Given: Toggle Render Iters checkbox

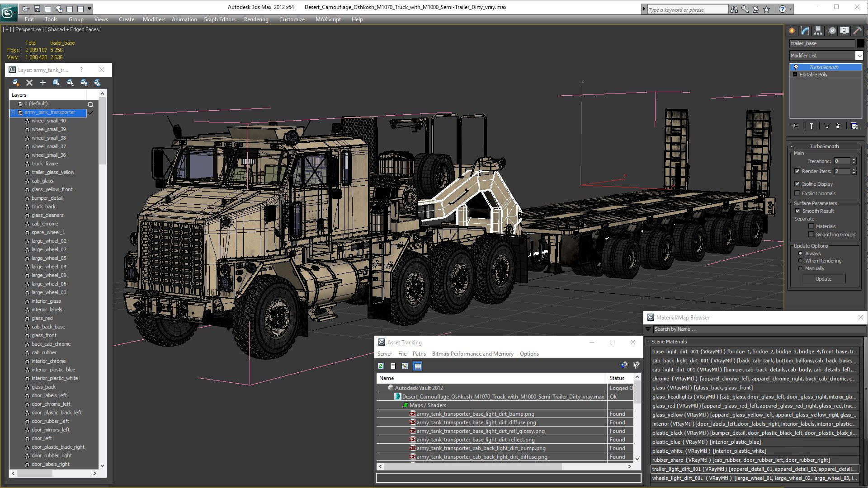Looking at the screenshot, I should (797, 171).
